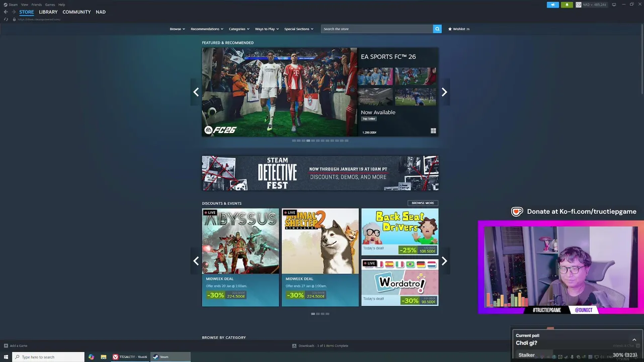Open File Explorer from the taskbar
This screenshot has height=362, width=644.
pyautogui.click(x=103, y=357)
